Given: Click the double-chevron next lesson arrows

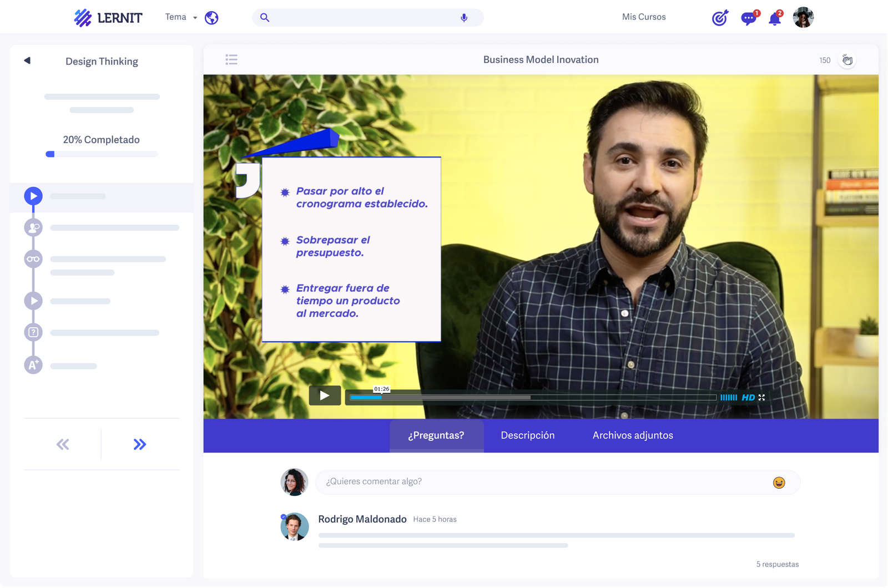Looking at the screenshot, I should 140,444.
